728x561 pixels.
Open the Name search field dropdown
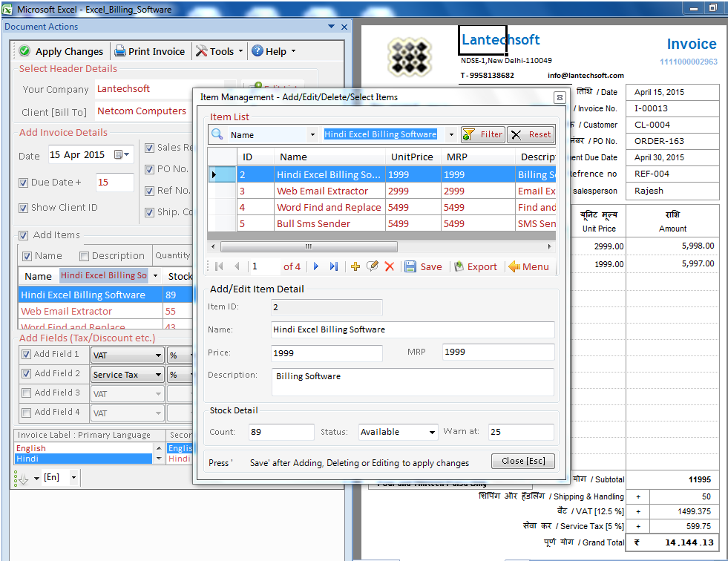point(312,134)
